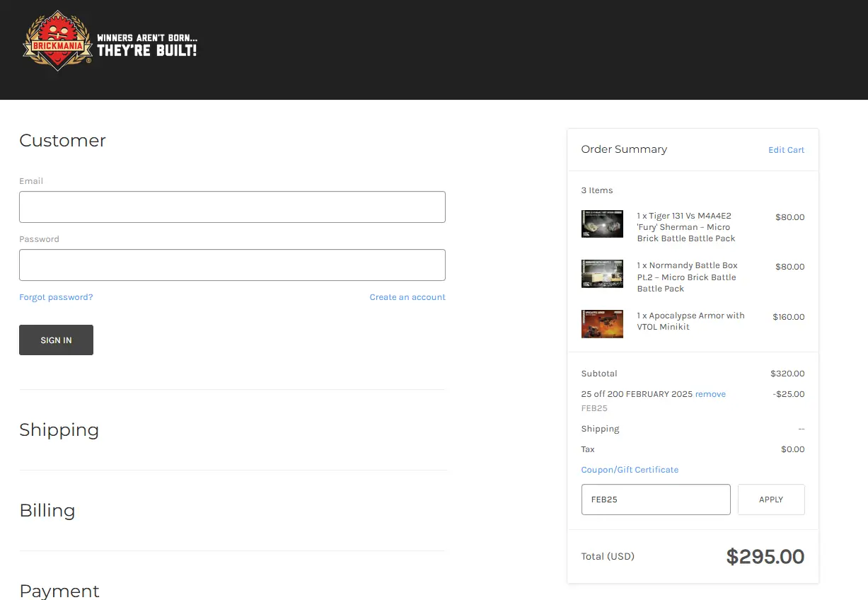Image resolution: width=868 pixels, height=600 pixels.
Task: Click the Shipping section heading
Action: point(59,430)
